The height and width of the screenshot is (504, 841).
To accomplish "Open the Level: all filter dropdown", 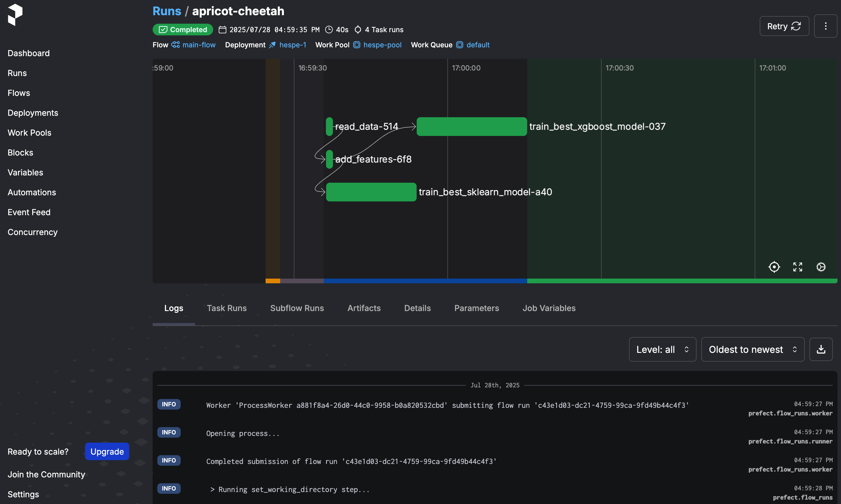I will point(662,349).
